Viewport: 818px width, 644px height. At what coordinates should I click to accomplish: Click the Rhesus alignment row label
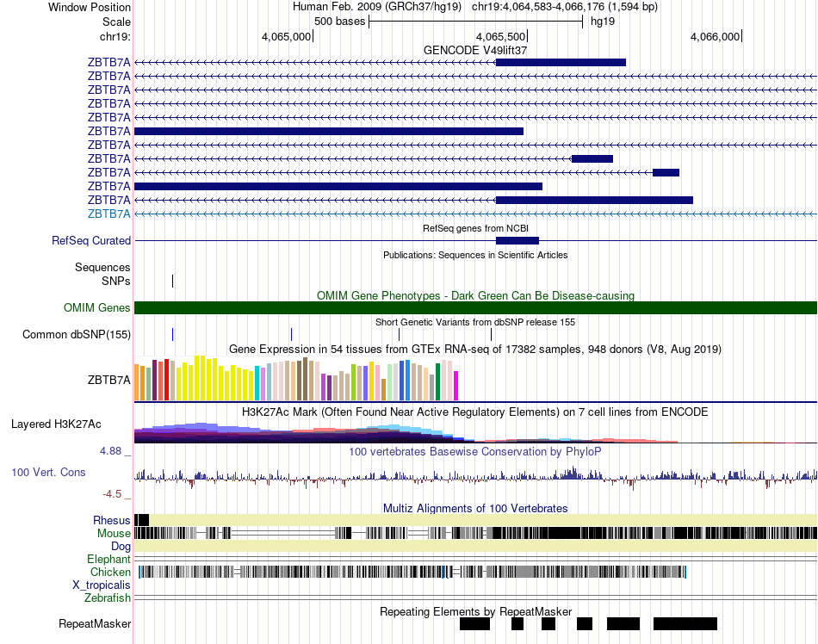(x=112, y=520)
